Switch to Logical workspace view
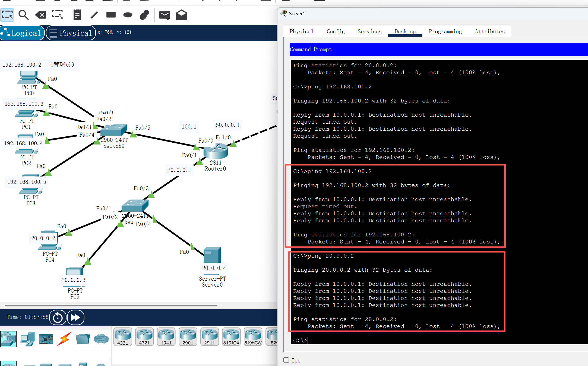Image resolution: width=588 pixels, height=366 pixels. [22, 33]
